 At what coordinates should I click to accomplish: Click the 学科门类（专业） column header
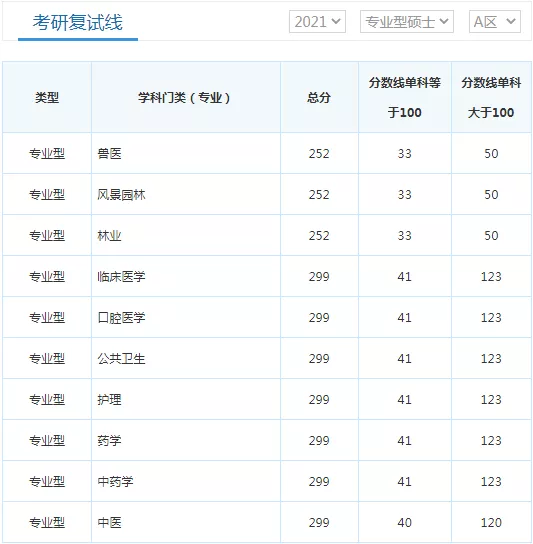[x=186, y=97]
